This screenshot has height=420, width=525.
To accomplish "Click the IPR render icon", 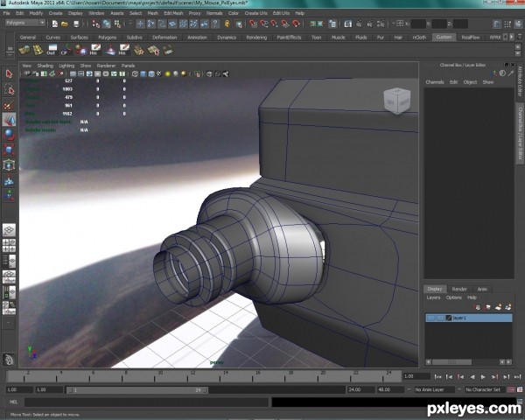I will pos(369,24).
